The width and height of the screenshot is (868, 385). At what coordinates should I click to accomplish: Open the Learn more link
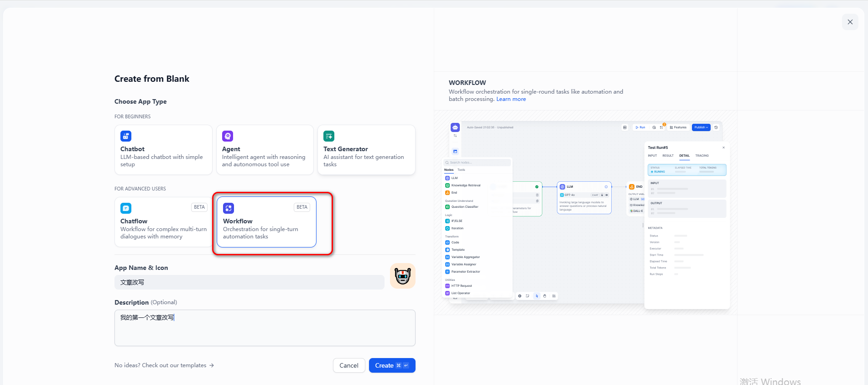click(x=511, y=99)
